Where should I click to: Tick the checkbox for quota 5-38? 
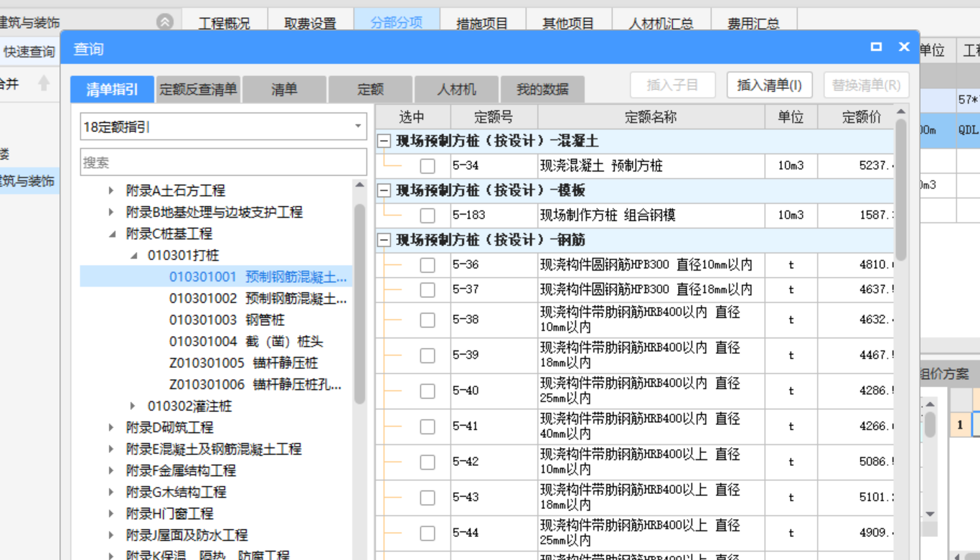(428, 319)
